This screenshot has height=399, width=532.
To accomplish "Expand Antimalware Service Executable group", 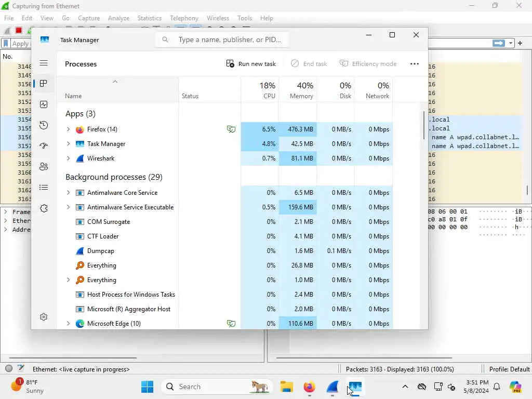I will [68, 207].
